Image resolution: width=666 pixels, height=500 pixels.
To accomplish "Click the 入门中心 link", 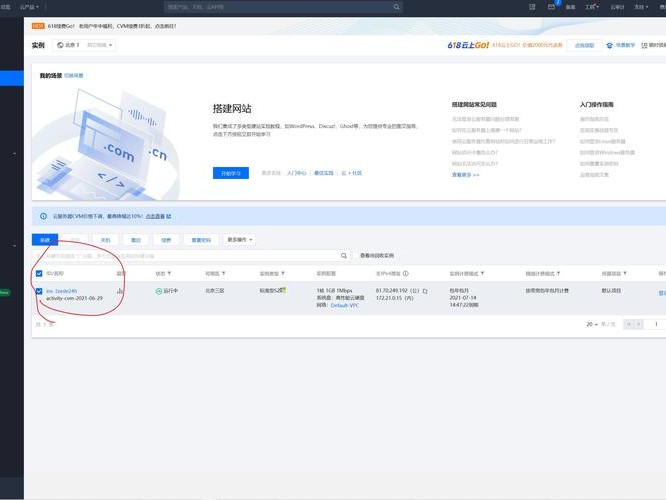I will [296, 173].
